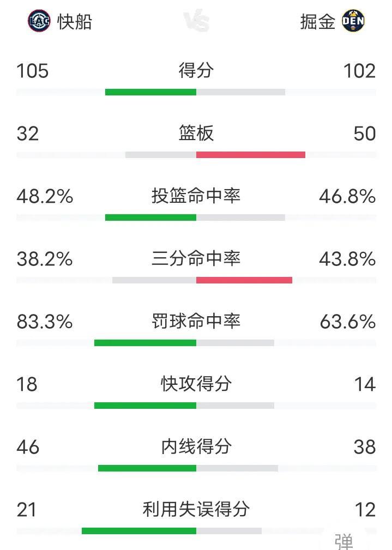Screen dimensions: 392x550
Task: Open the 掘金 team name link
Action: tap(318, 22)
